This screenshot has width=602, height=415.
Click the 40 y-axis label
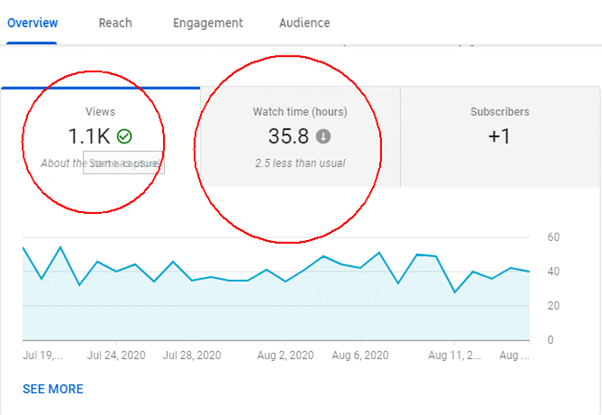click(553, 271)
